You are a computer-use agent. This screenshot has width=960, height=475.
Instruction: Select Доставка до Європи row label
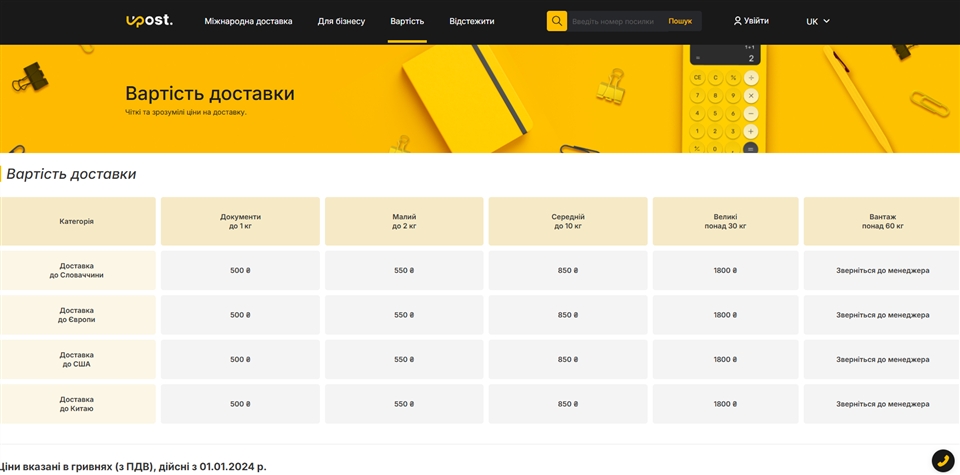(x=77, y=315)
